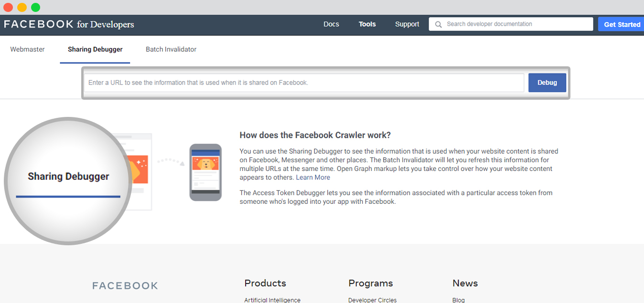Open the Artificial Intelligence footer link
Image resolution: width=644 pixels, height=303 pixels.
click(272, 300)
